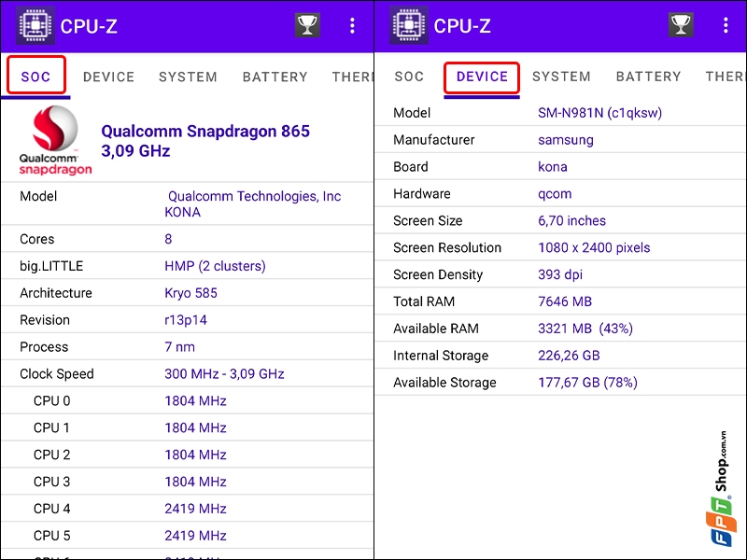Tap the Architecture label
Viewport: 747px width, 560px height.
(x=56, y=293)
